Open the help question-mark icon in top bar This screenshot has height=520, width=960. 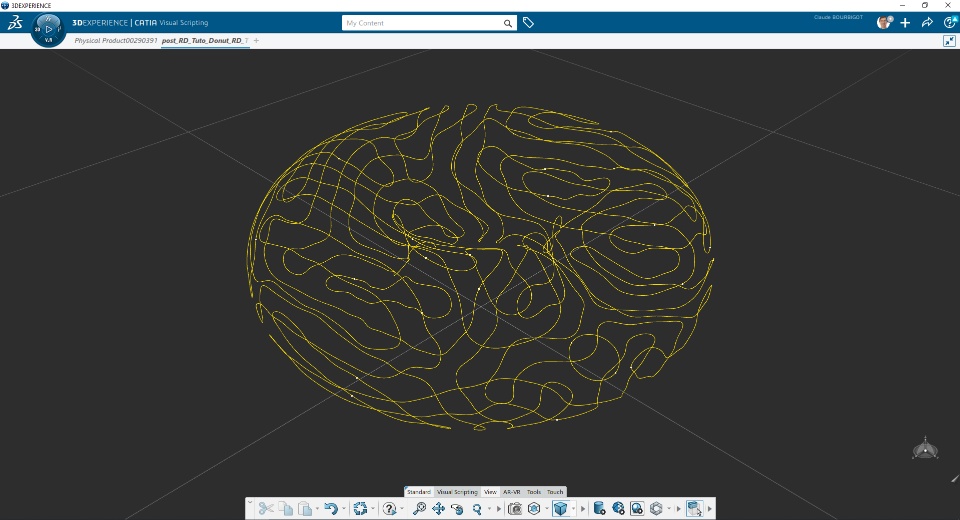coord(950,23)
